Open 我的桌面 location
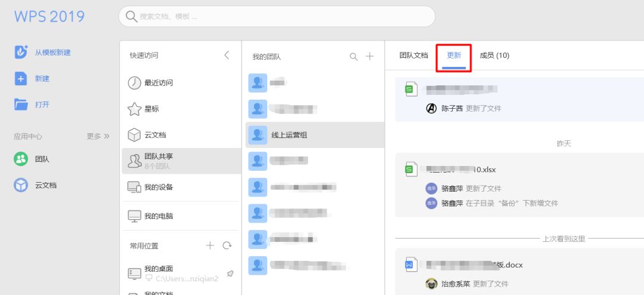Image resolution: width=644 pixels, height=295 pixels. pyautogui.click(x=180, y=273)
